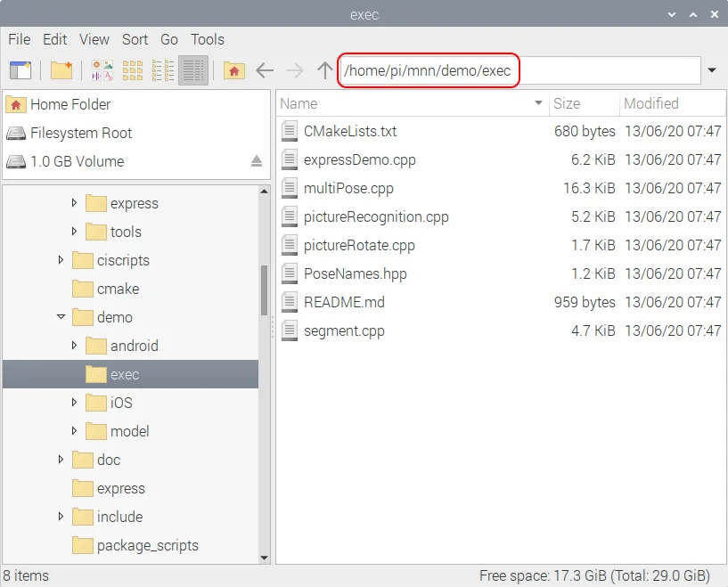Switch to thumbnail view mode
Viewport: 728px width, 587px height.
click(x=102, y=70)
